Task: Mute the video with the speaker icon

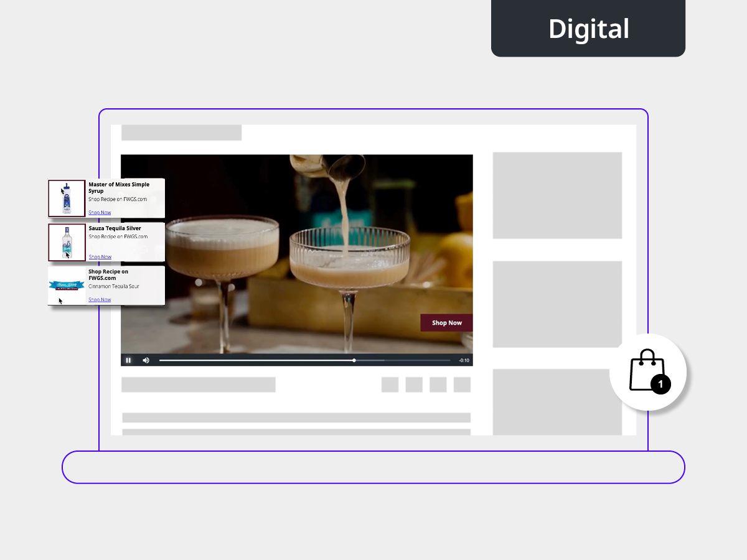Action: 146,360
